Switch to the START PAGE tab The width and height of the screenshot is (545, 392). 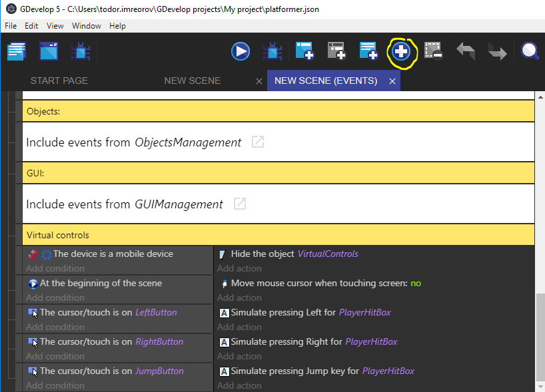click(x=59, y=80)
